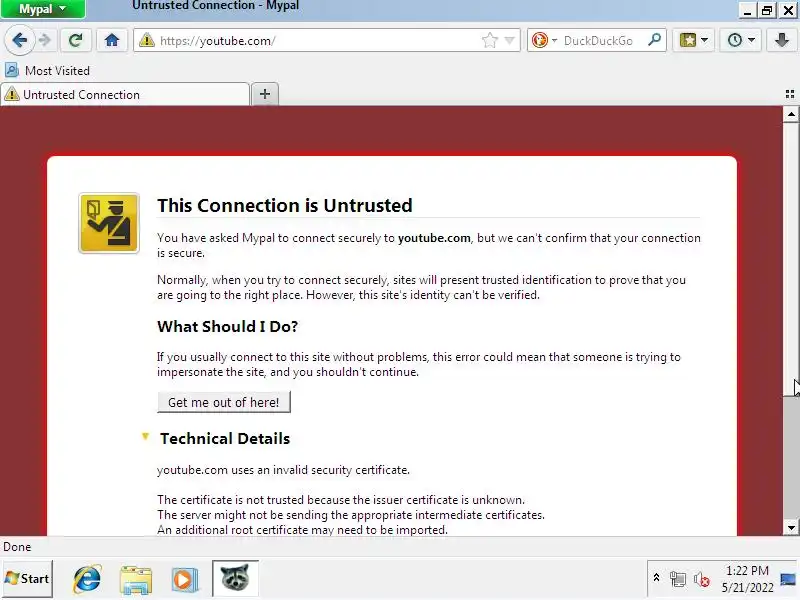The height and width of the screenshot is (600, 800).
Task: Click the warning icon in the address bar
Action: (147, 40)
